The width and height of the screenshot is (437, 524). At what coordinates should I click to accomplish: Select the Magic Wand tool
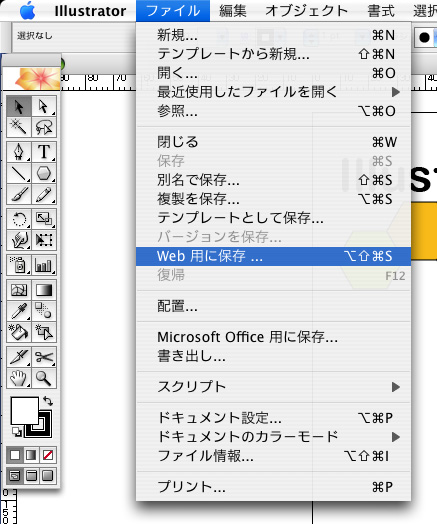(x=19, y=127)
